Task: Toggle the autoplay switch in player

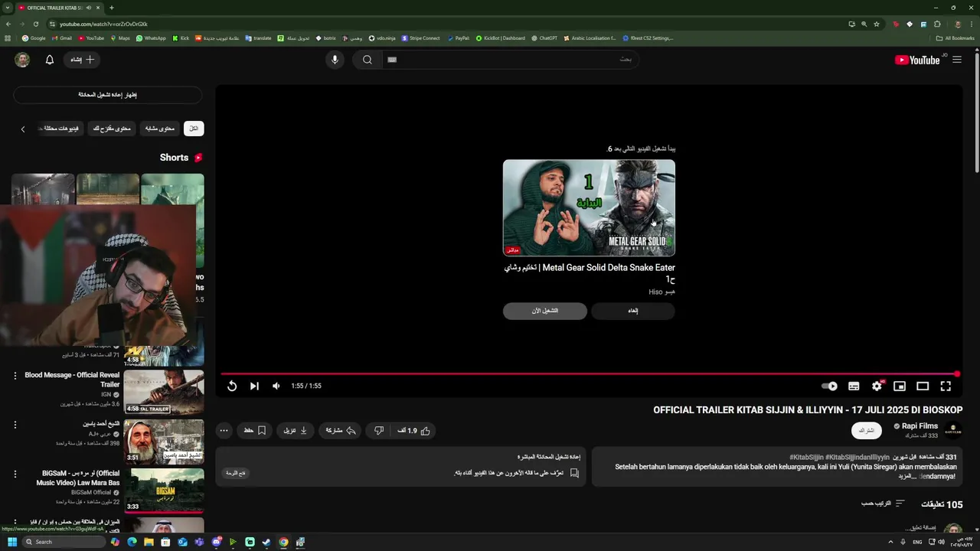Action: click(x=830, y=386)
